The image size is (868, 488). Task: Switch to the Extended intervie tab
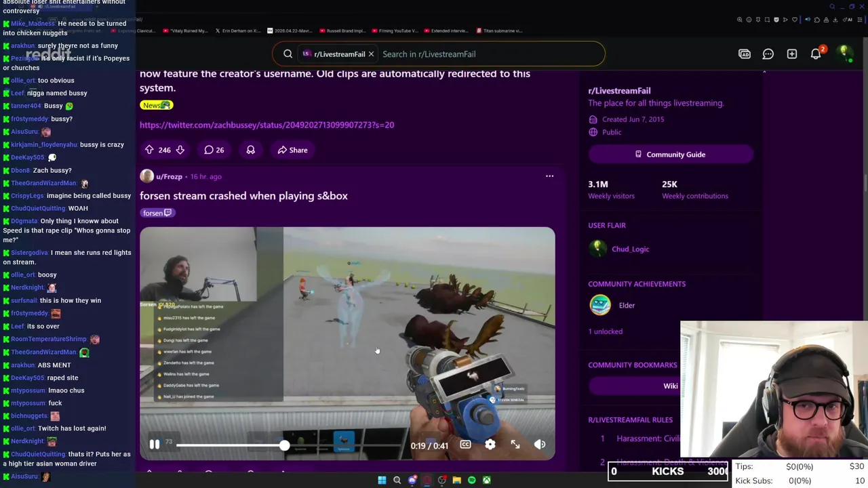446,30
